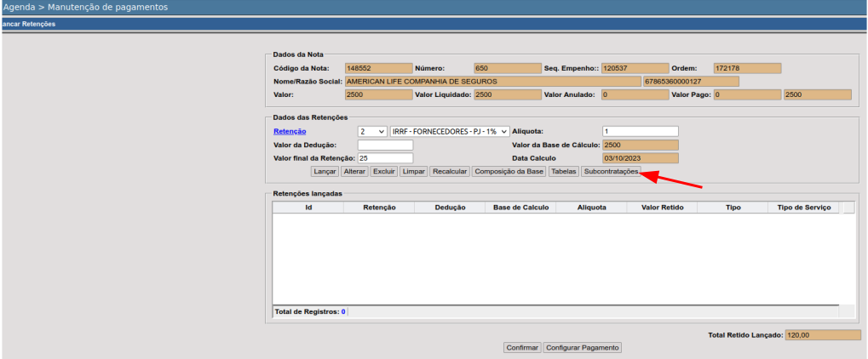This screenshot has height=359, width=868.
Task: Clear the form with Limpar
Action: (x=413, y=171)
